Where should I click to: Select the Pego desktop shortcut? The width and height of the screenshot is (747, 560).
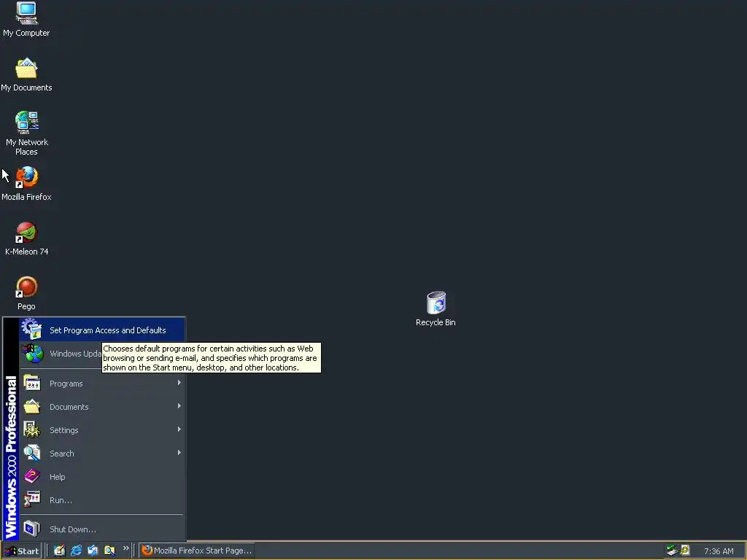26,293
